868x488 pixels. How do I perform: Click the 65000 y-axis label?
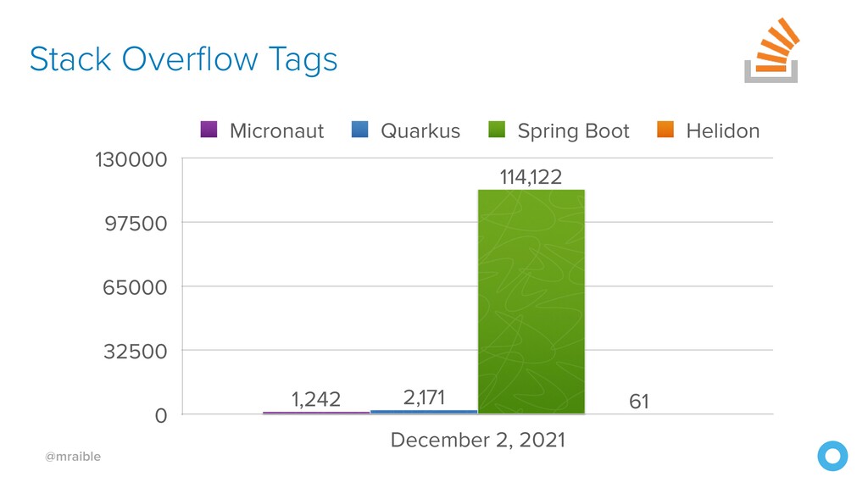pyautogui.click(x=135, y=288)
